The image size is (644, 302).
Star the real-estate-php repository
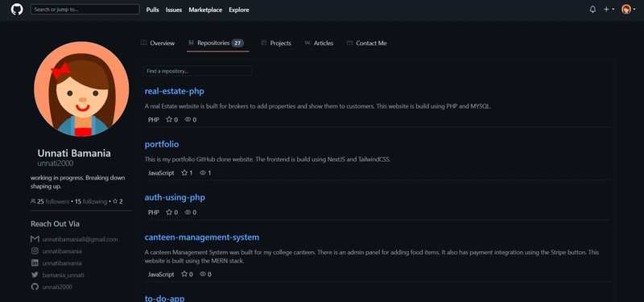[x=169, y=119]
